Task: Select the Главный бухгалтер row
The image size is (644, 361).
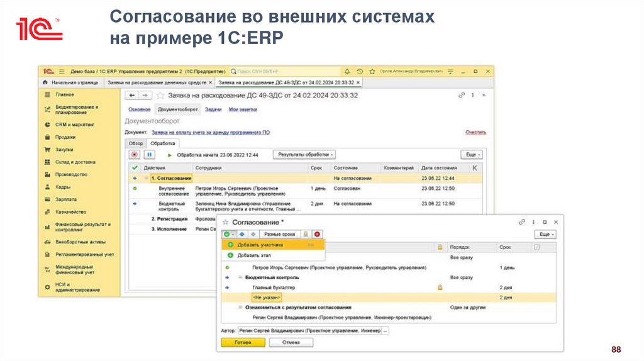Action: [x=389, y=287]
